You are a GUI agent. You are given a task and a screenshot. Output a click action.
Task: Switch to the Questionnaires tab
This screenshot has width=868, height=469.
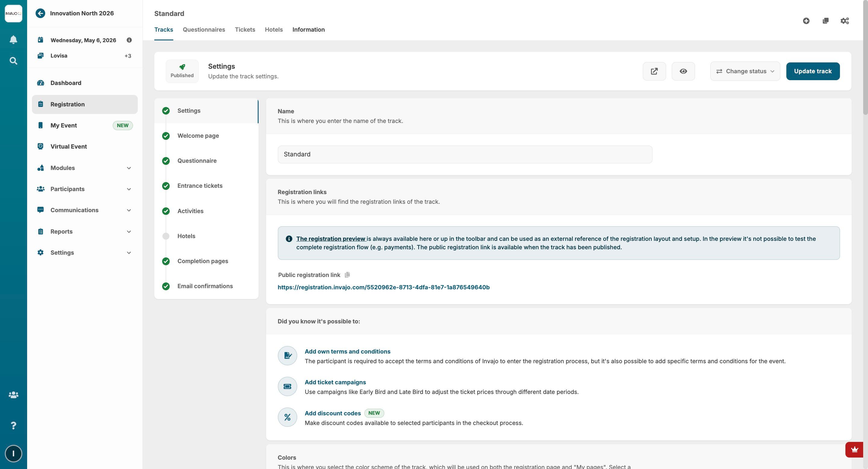tap(203, 30)
